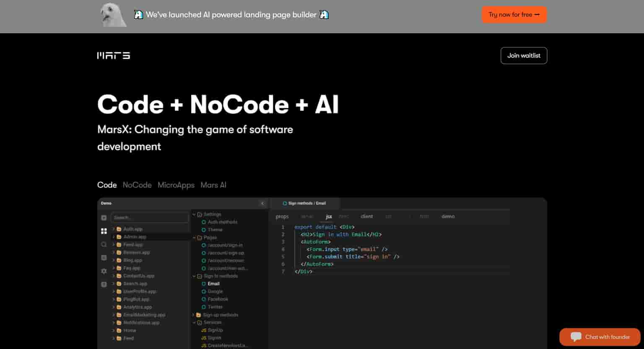Open Auth methods under Settings
The width and height of the screenshot is (644, 349).
coord(222,222)
